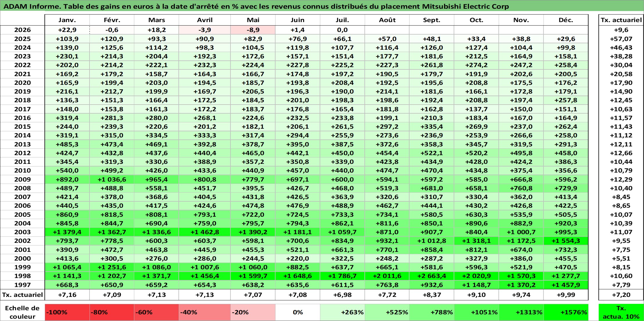Select the +29,6 cell in row 2025
The height and width of the screenshot is (321, 644).
(x=566, y=39)
